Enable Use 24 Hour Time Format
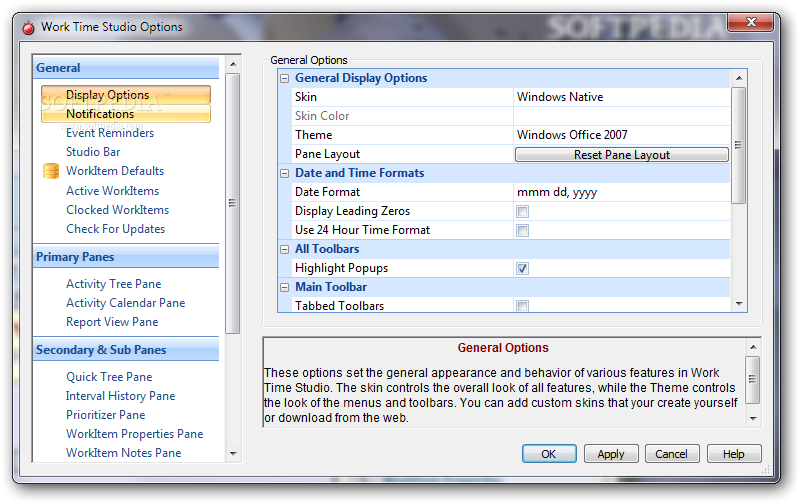Viewport: 801px width, 504px height. pyautogui.click(x=522, y=230)
